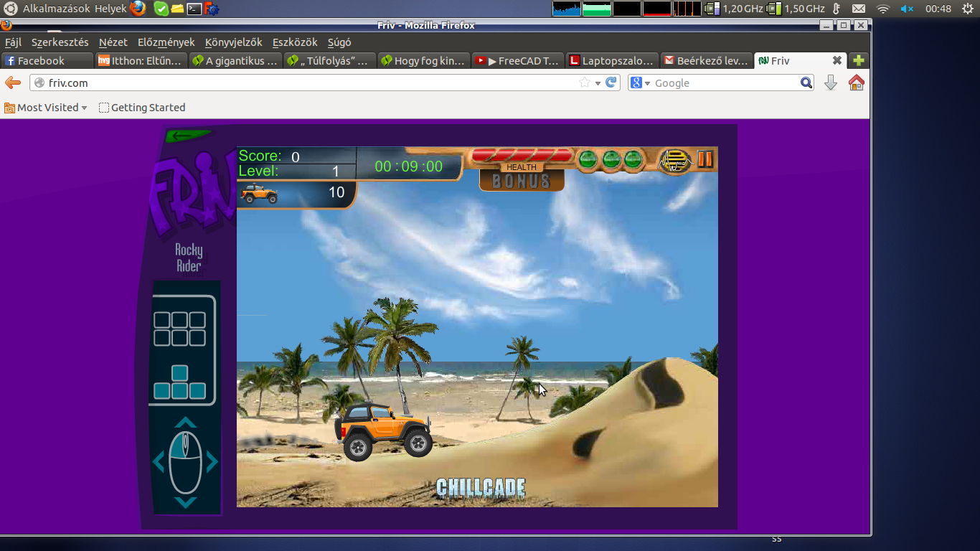Open the Nézet menu
980x551 pixels.
tap(113, 42)
